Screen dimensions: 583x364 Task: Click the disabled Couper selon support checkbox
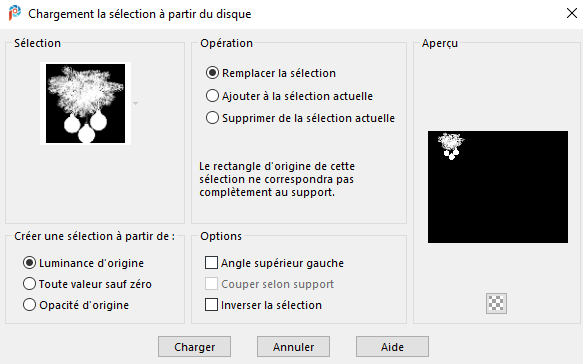click(212, 284)
